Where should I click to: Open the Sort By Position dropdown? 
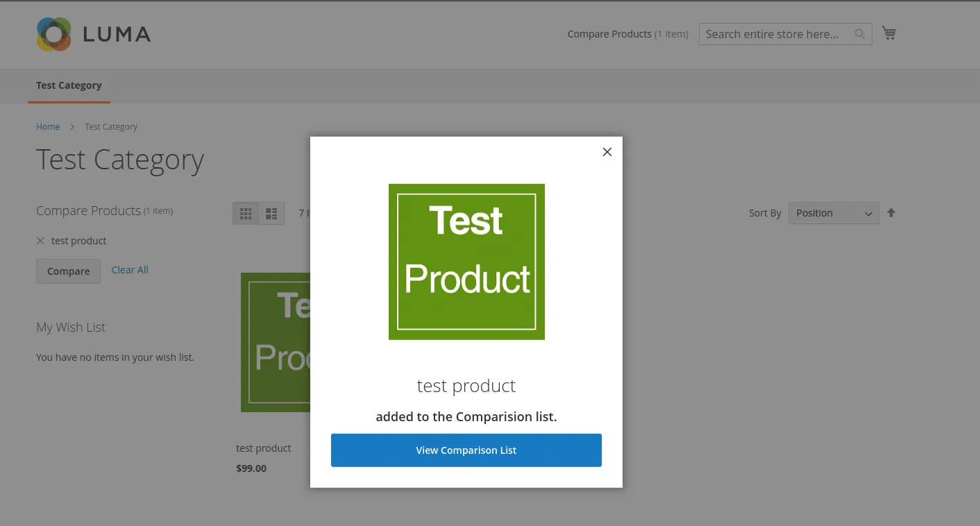pos(833,213)
